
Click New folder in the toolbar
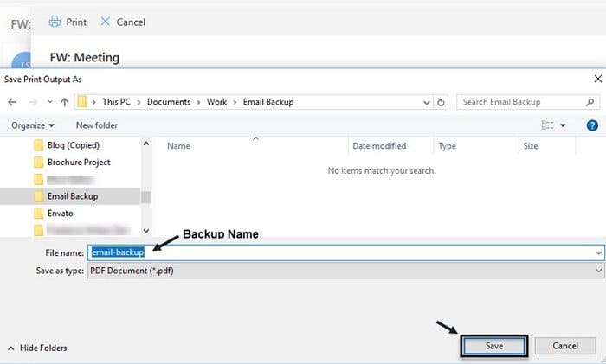tap(97, 125)
